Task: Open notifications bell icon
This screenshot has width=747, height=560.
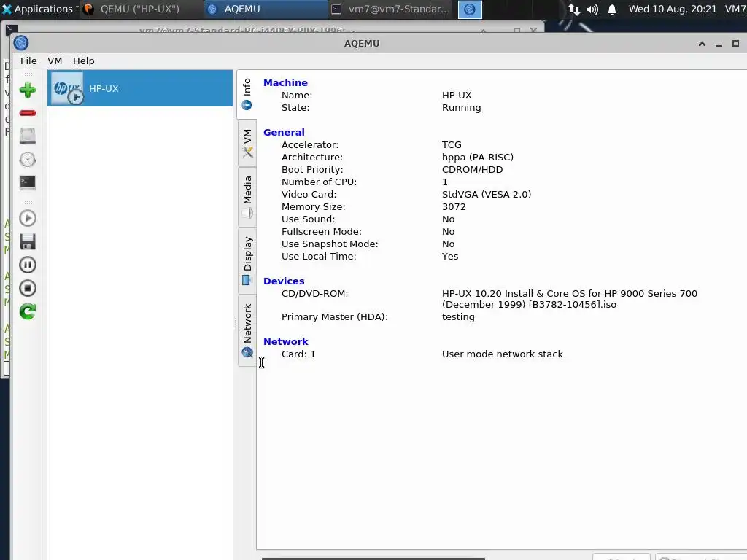Action: 612,9
